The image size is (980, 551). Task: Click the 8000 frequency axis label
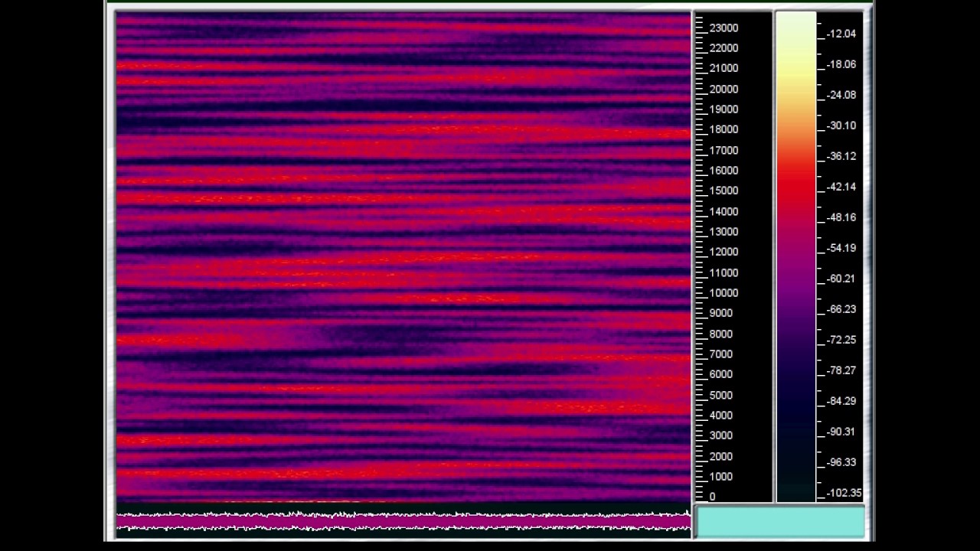tap(721, 334)
